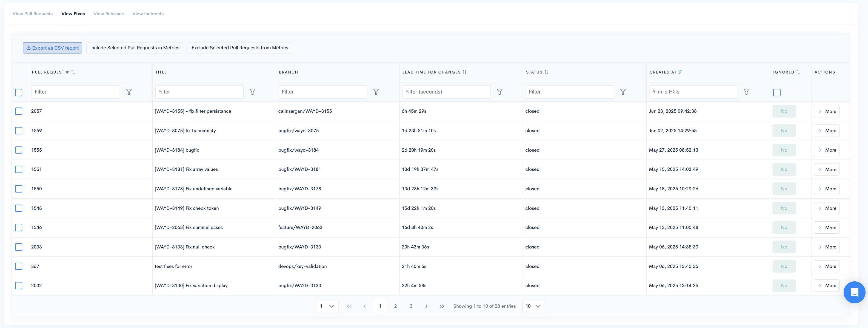This screenshot has height=328, width=868.
Task: Check the row for PR 2032
Action: (x=19, y=285)
